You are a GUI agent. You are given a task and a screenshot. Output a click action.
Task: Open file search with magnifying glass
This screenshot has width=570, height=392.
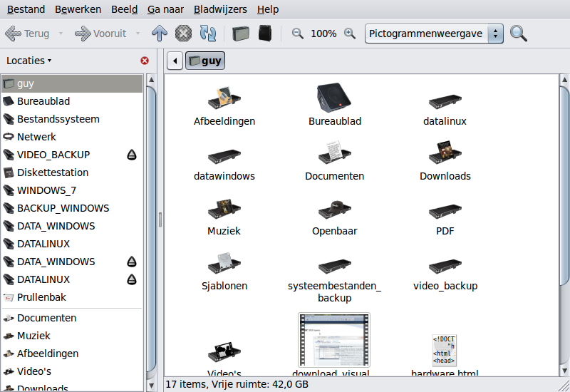519,33
